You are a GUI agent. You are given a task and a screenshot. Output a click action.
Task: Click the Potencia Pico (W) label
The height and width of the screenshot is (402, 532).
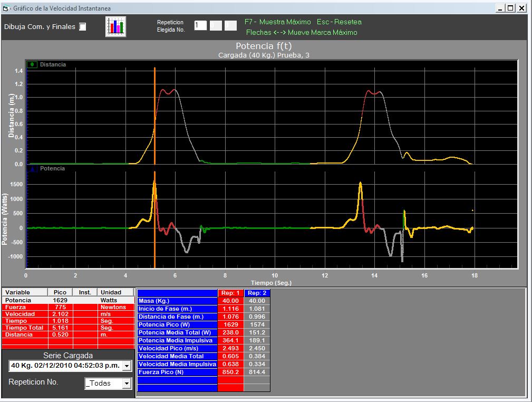point(178,324)
